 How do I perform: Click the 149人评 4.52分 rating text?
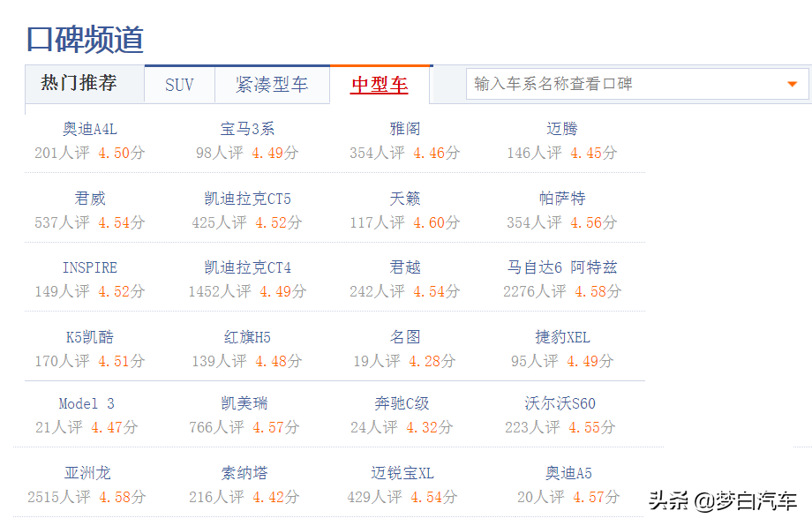click(x=90, y=291)
